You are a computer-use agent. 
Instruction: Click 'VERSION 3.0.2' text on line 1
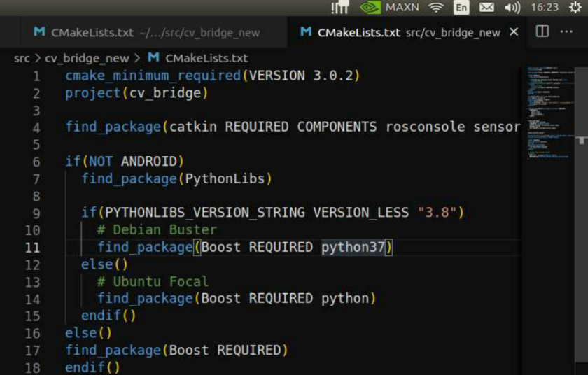[x=301, y=76]
